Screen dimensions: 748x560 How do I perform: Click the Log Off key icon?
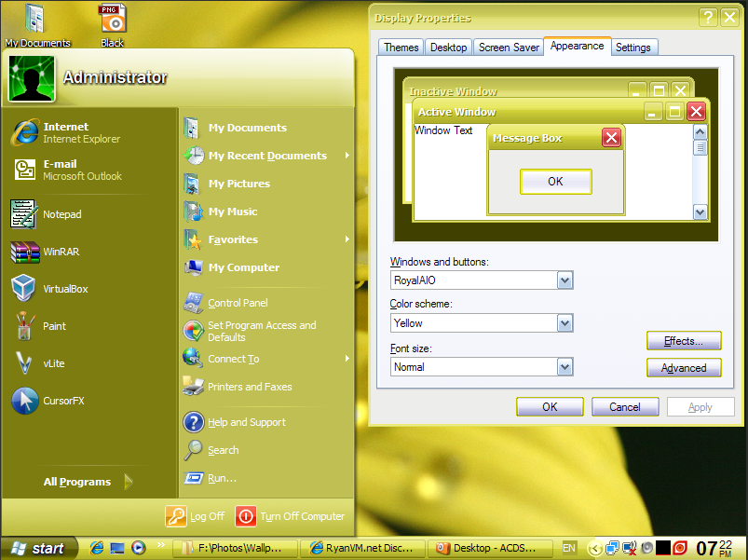(175, 516)
